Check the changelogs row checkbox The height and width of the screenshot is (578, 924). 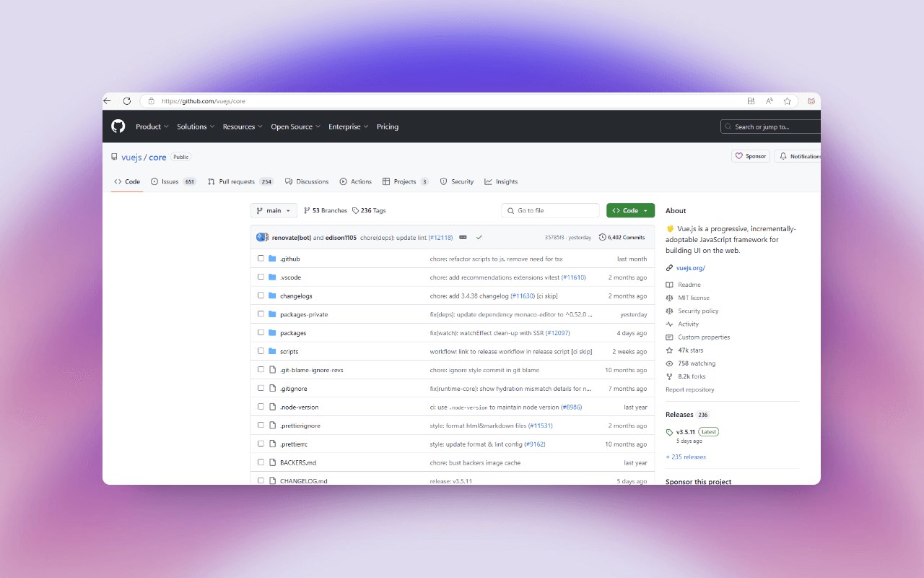261,296
